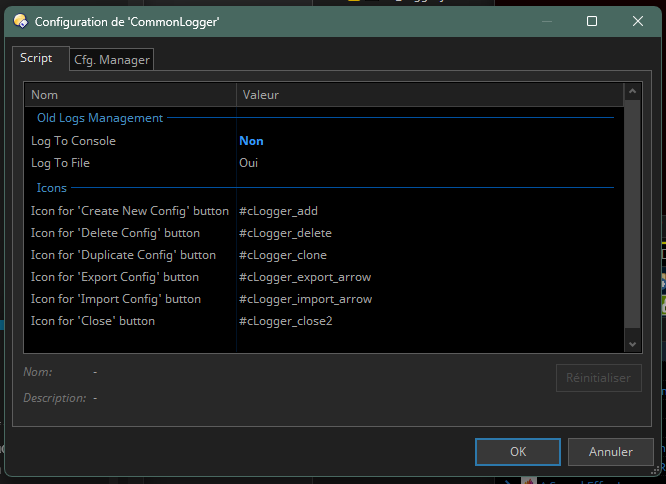
Task: Confirm with the OK button
Action: click(517, 452)
